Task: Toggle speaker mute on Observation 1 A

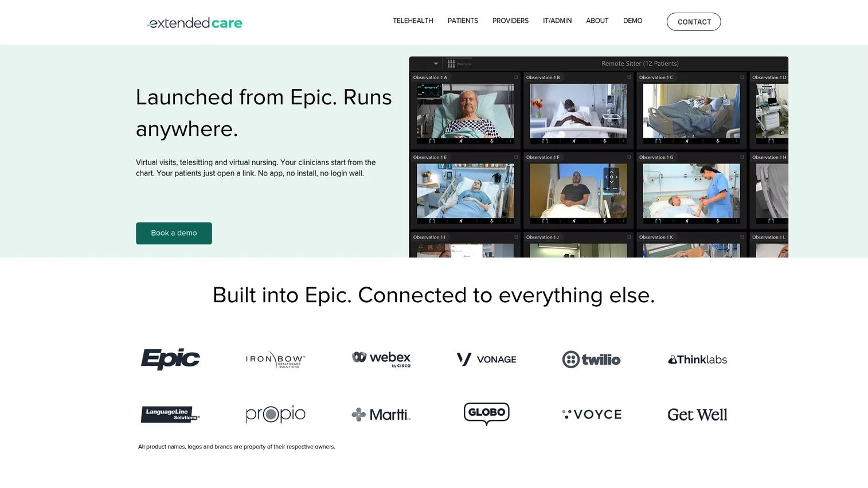Action: click(x=461, y=141)
